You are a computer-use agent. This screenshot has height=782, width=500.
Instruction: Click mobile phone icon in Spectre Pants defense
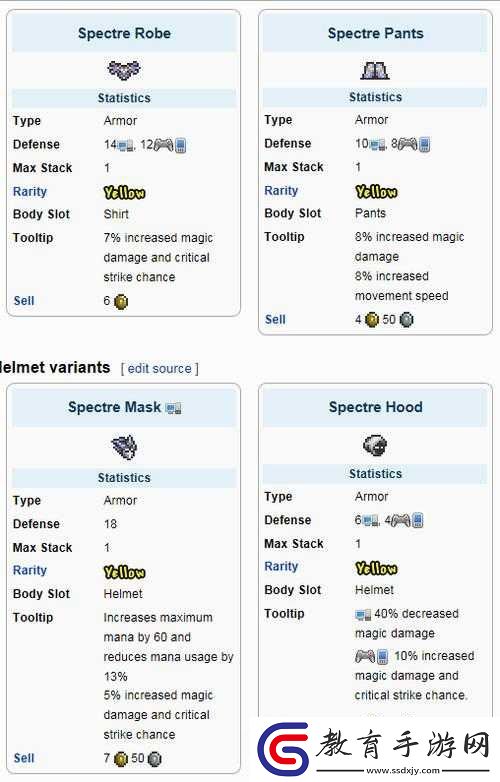[424, 145]
